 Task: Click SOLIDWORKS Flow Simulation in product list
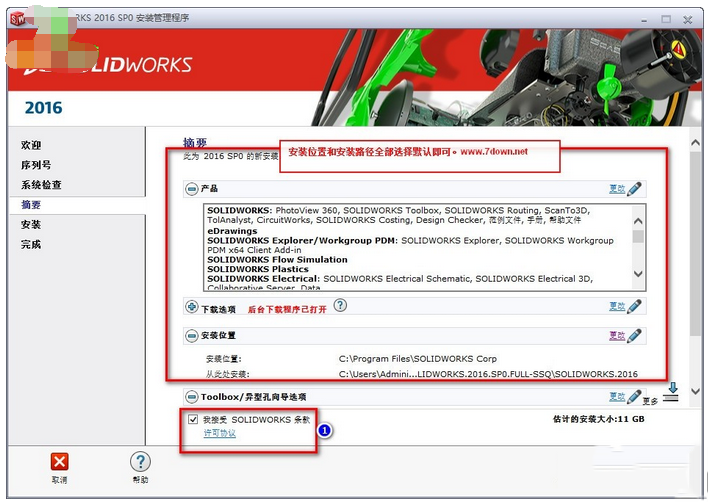click(x=277, y=260)
